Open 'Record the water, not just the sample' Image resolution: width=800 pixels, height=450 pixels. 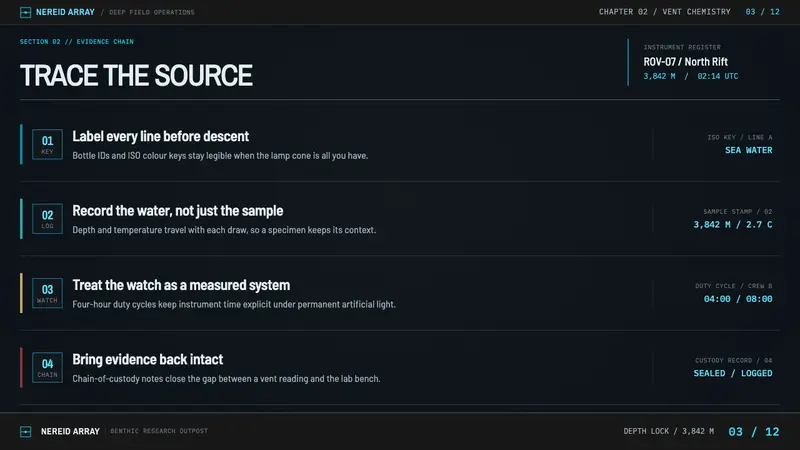point(178,211)
